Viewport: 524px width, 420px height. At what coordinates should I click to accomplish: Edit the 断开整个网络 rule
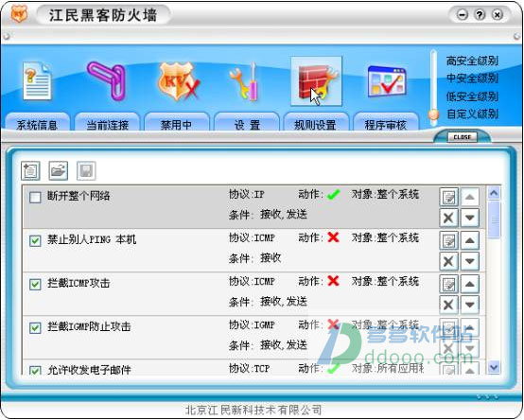coord(448,197)
